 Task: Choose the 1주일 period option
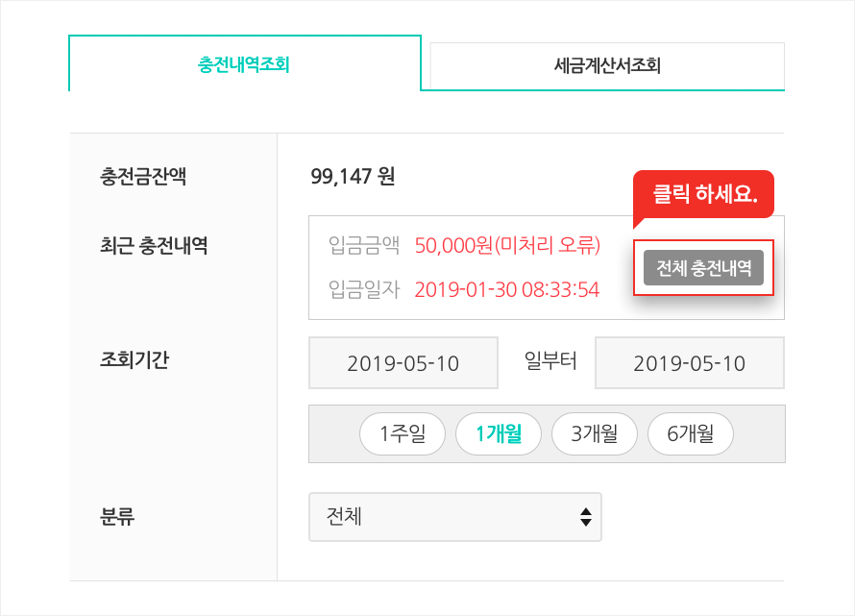[x=403, y=433]
